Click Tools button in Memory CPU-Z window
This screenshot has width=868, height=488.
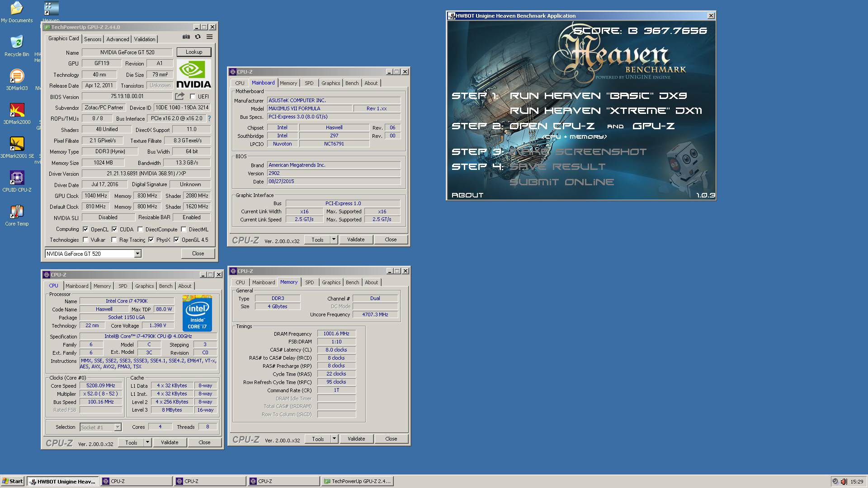(x=318, y=439)
